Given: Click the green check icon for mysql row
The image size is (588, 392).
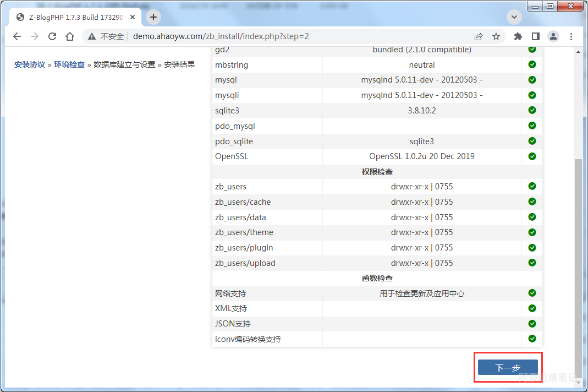Looking at the screenshot, I should 532,80.
